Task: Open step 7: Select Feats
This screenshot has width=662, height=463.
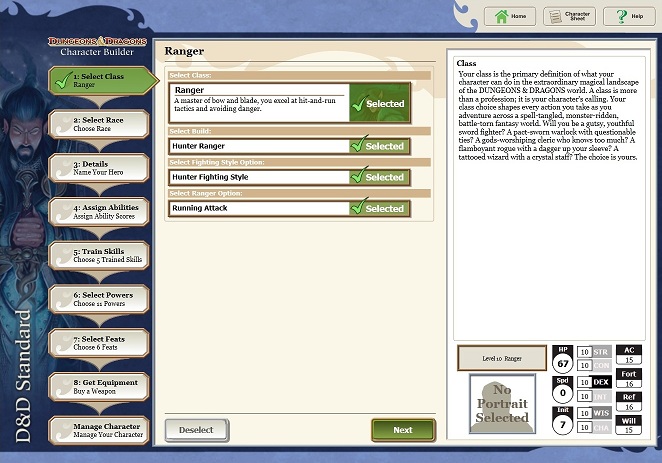Action: click(99, 343)
